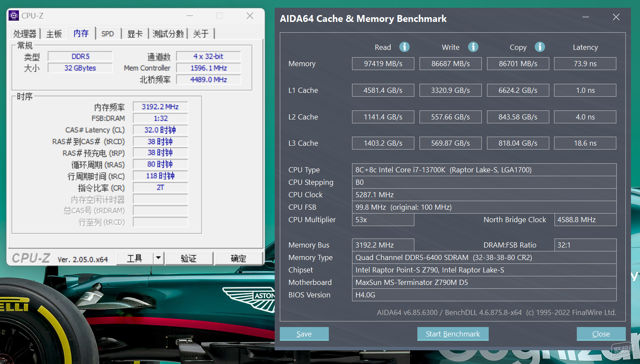Click the Chipset field Z790

tap(484, 270)
